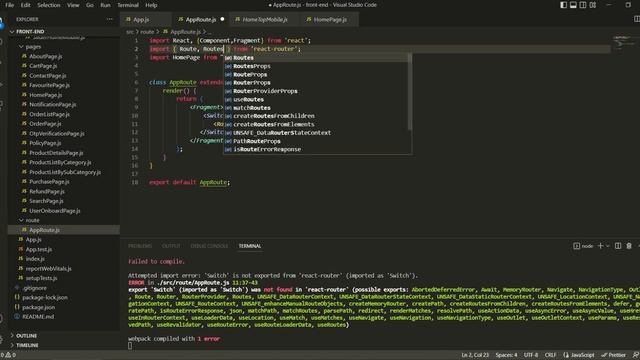This screenshot has height=360, width=640.
Task: Click the suggestion list scrollbar
Action: [x=409, y=92]
